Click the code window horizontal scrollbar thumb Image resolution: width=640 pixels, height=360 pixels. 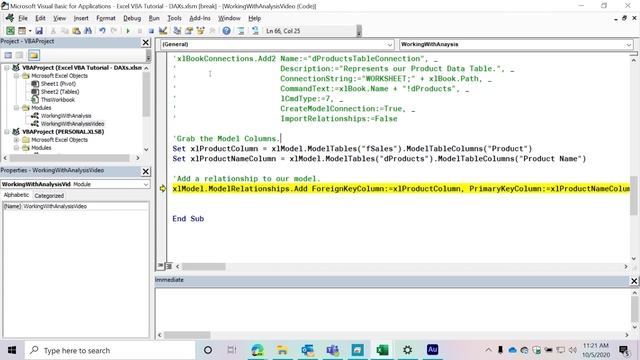(204, 267)
